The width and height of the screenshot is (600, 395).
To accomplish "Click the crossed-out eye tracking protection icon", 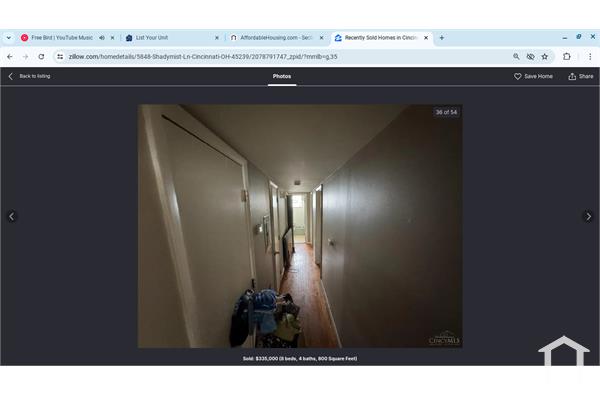I will 530,57.
